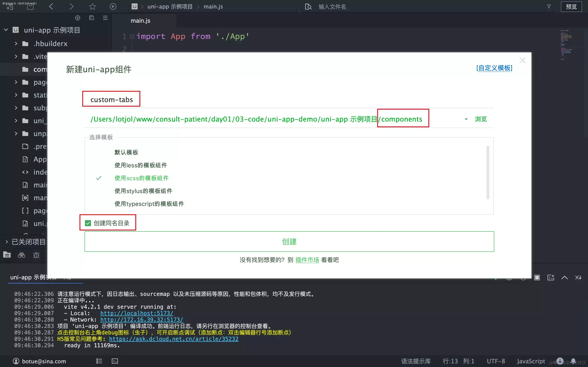
Task: Click the custom-tabs component name field
Action: coord(112,100)
